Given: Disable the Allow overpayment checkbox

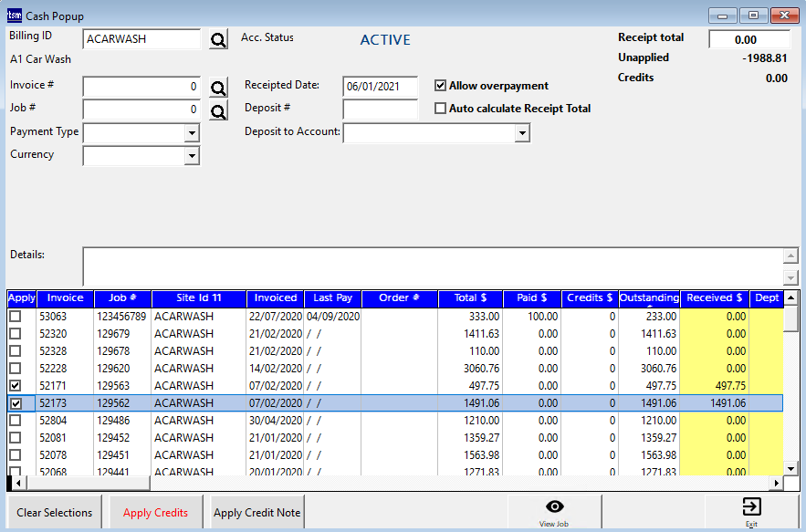Looking at the screenshot, I should click(440, 86).
